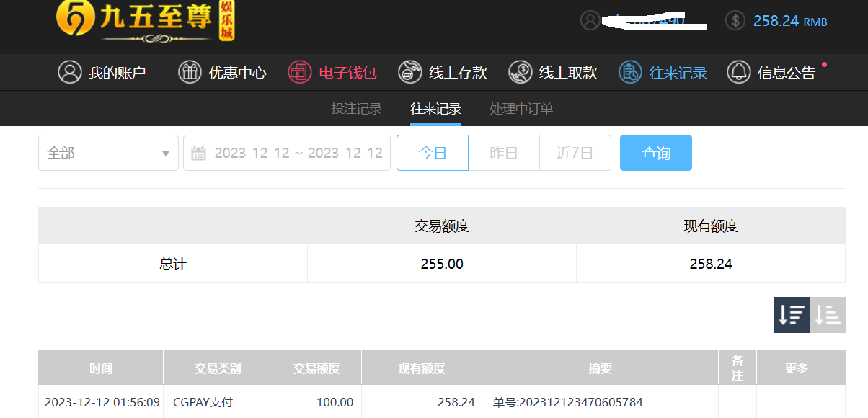Image resolution: width=868 pixels, height=418 pixels.
Task: Open date range field 2023-12-12 ~ 2023-12-12
Action: point(287,153)
